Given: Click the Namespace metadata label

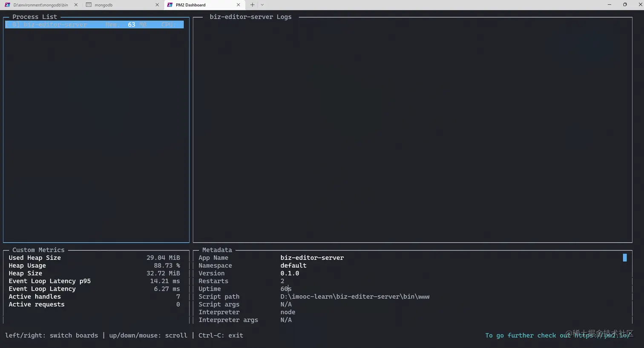Looking at the screenshot, I should tap(215, 265).
